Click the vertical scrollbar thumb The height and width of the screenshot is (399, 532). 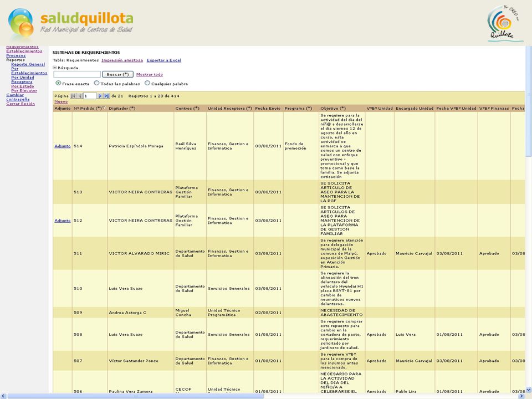click(x=528, y=102)
